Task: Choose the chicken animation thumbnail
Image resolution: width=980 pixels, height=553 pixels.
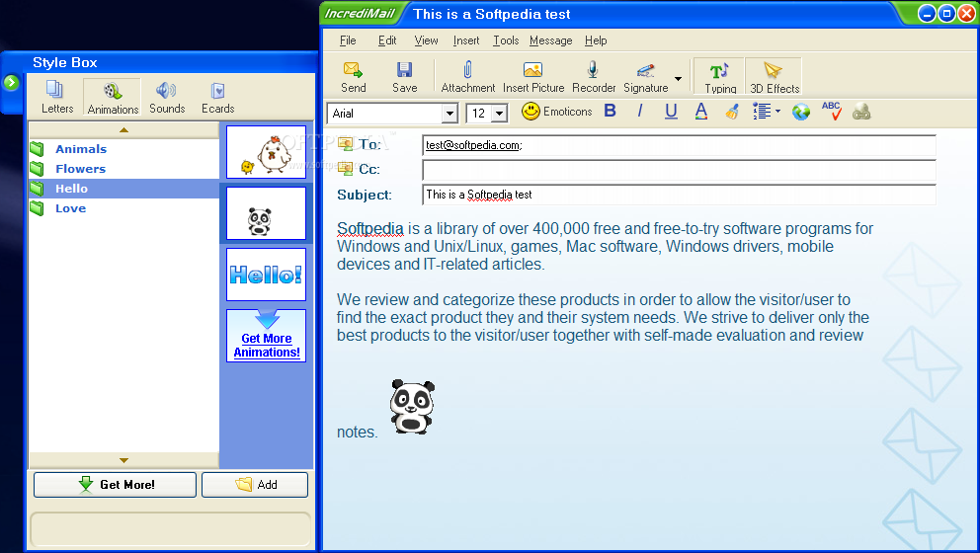Action: tap(267, 152)
